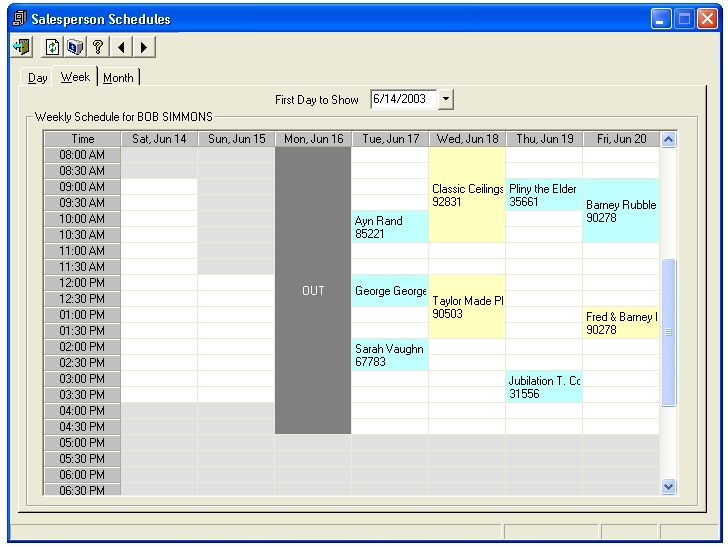Click the 01:30 PM time row label
Image resolution: width=728 pixels, height=547 pixels.
click(82, 331)
